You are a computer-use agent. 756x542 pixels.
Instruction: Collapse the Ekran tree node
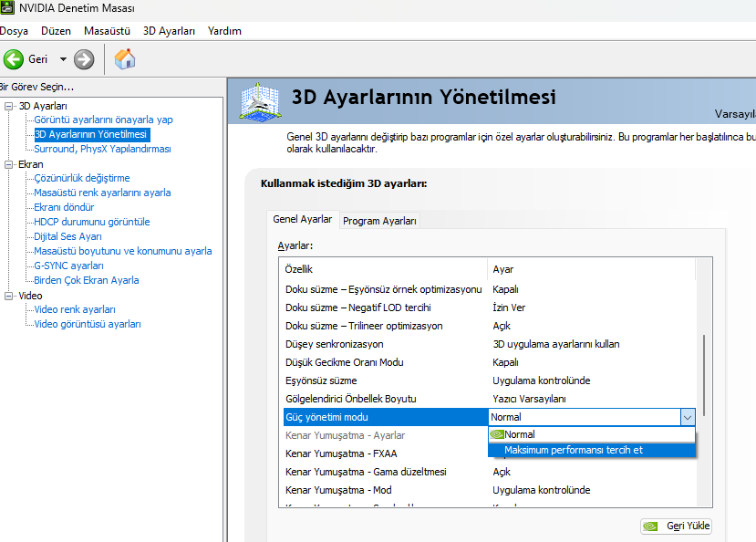[9, 164]
